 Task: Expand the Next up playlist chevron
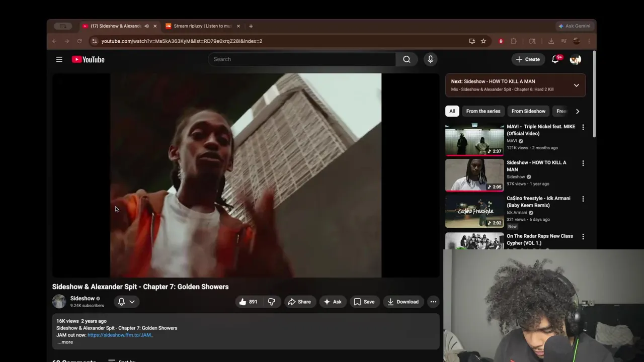point(577,85)
